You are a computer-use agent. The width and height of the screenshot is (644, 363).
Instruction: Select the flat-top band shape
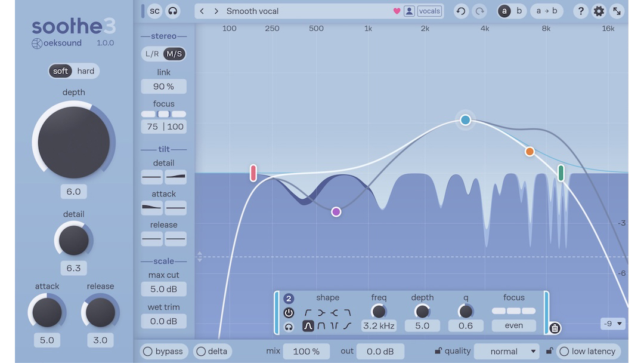pos(321,326)
